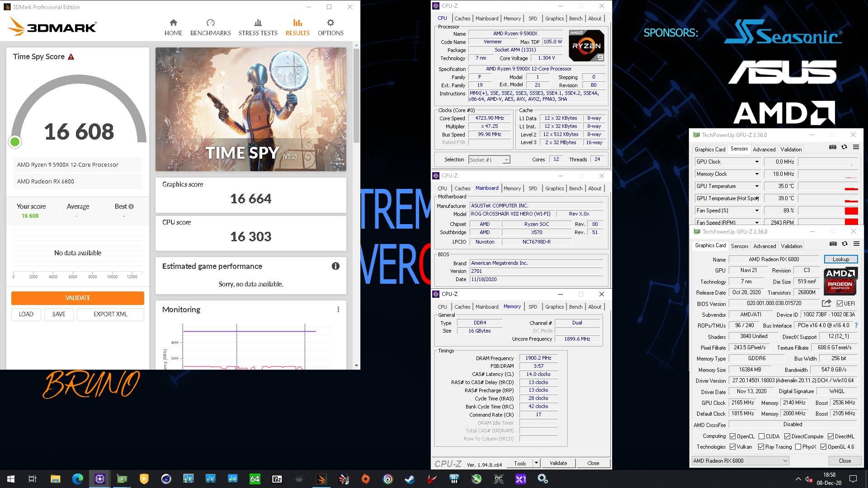The width and height of the screenshot is (868, 488).
Task: Open the Monitoring panel three-dot menu
Action: pos(338,310)
